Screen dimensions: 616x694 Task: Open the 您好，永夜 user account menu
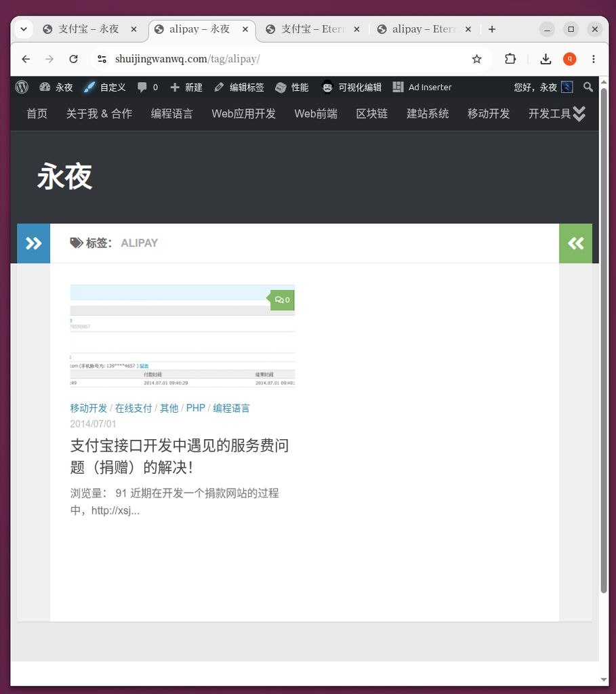pyautogui.click(x=543, y=87)
